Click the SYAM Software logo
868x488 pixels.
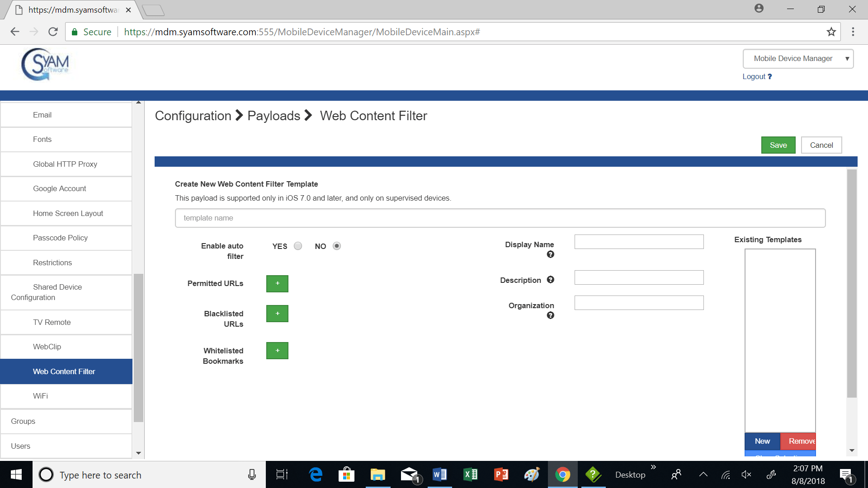pyautogui.click(x=45, y=65)
